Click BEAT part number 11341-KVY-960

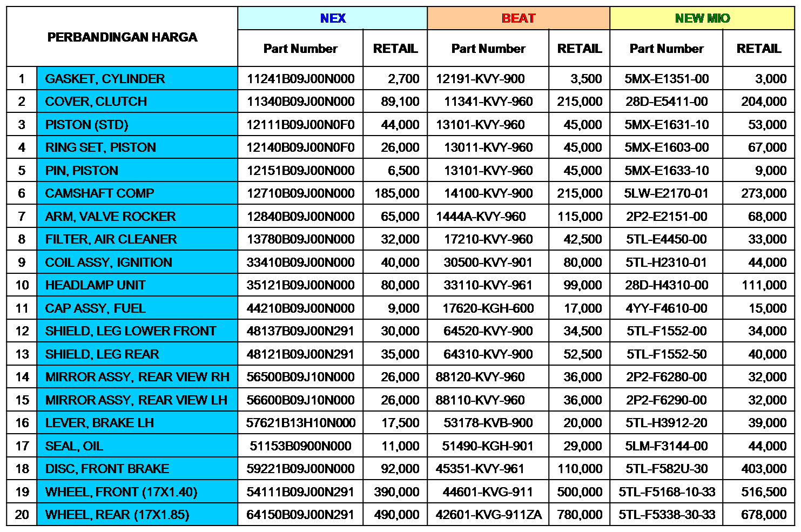[488, 102]
